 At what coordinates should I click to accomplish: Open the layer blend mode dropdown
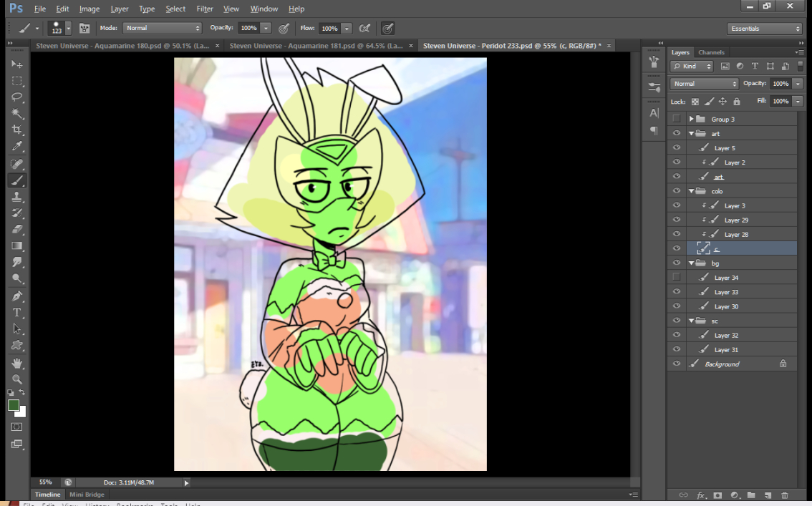(x=704, y=84)
